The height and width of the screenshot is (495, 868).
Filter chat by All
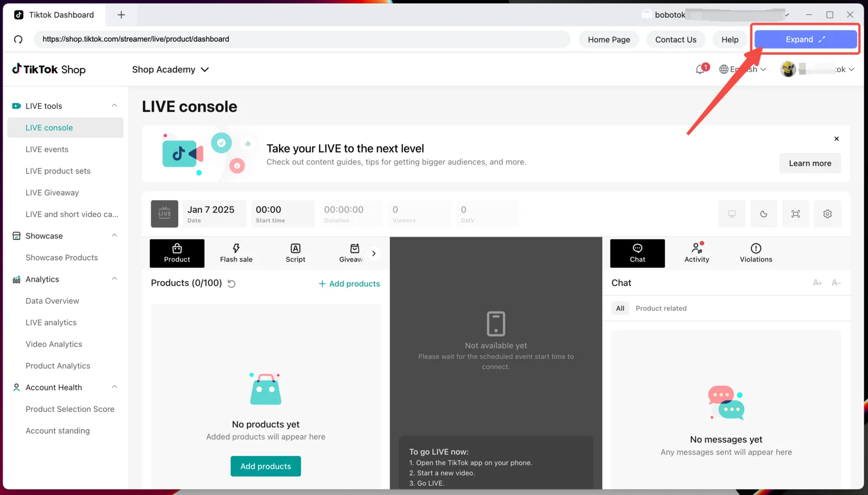point(620,308)
